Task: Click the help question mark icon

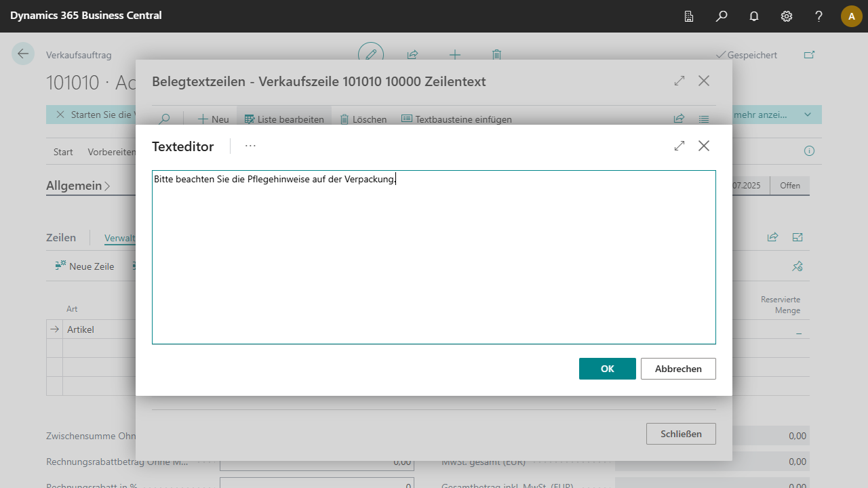Action: coord(819,16)
